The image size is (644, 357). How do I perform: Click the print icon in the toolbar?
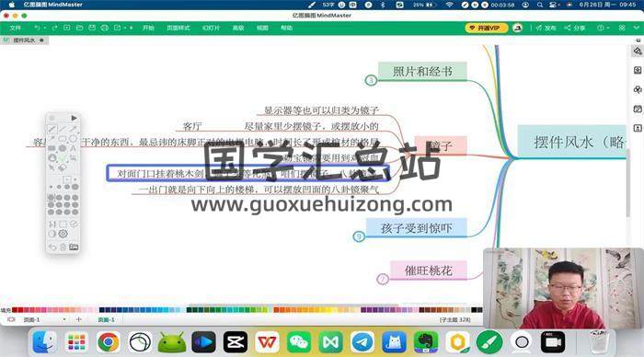click(105, 28)
